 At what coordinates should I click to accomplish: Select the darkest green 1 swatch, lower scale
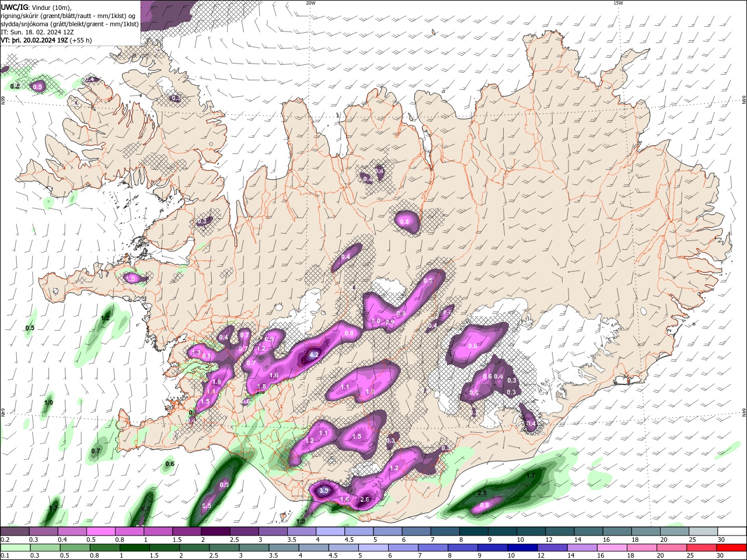click(134, 548)
